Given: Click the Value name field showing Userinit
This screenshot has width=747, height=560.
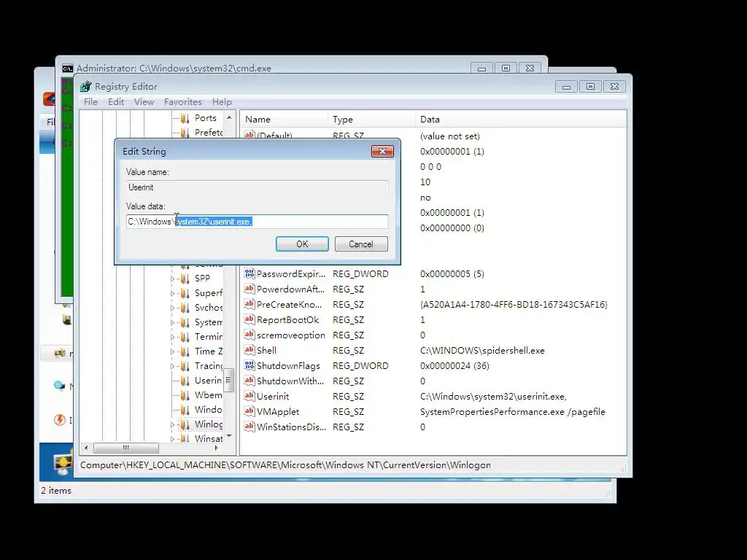Looking at the screenshot, I should 258,187.
